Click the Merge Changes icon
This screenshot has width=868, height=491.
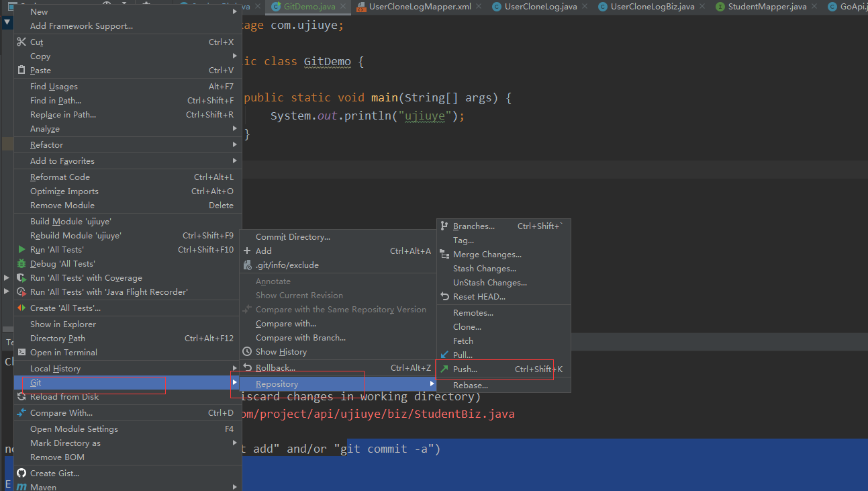[x=444, y=254]
